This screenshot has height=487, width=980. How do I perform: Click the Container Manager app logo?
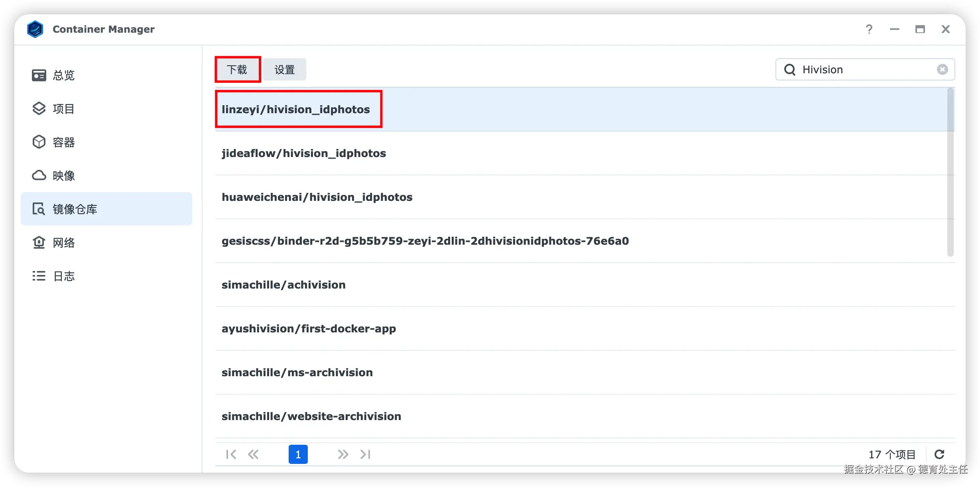(x=35, y=29)
